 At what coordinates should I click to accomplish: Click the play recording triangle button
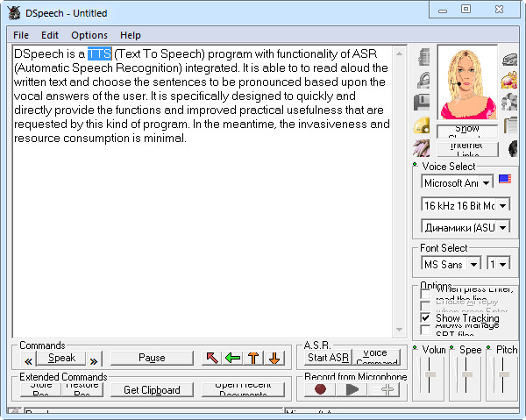point(352,389)
